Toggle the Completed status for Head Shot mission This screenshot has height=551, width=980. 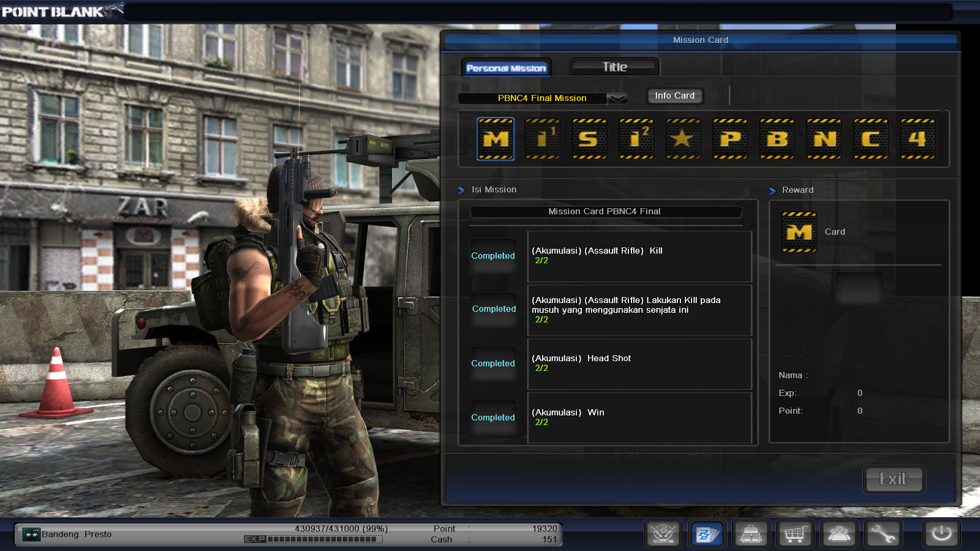(493, 363)
